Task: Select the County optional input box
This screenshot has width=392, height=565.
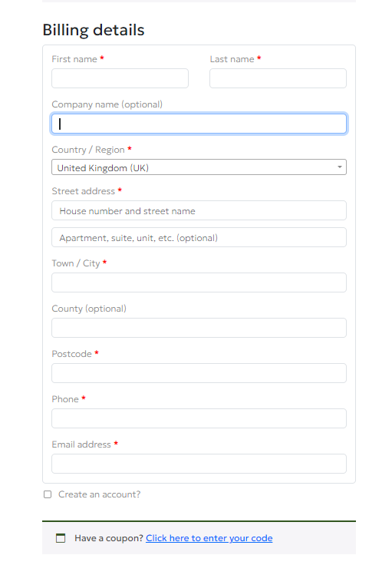Action: [x=199, y=328]
